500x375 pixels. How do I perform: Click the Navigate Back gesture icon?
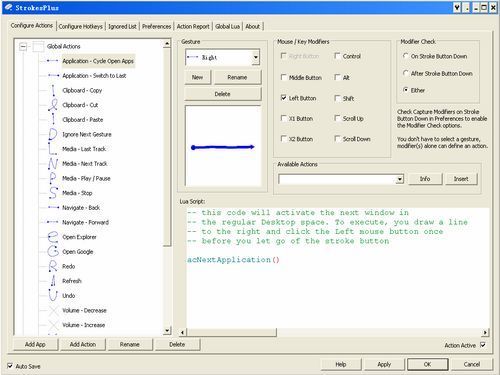click(x=53, y=207)
